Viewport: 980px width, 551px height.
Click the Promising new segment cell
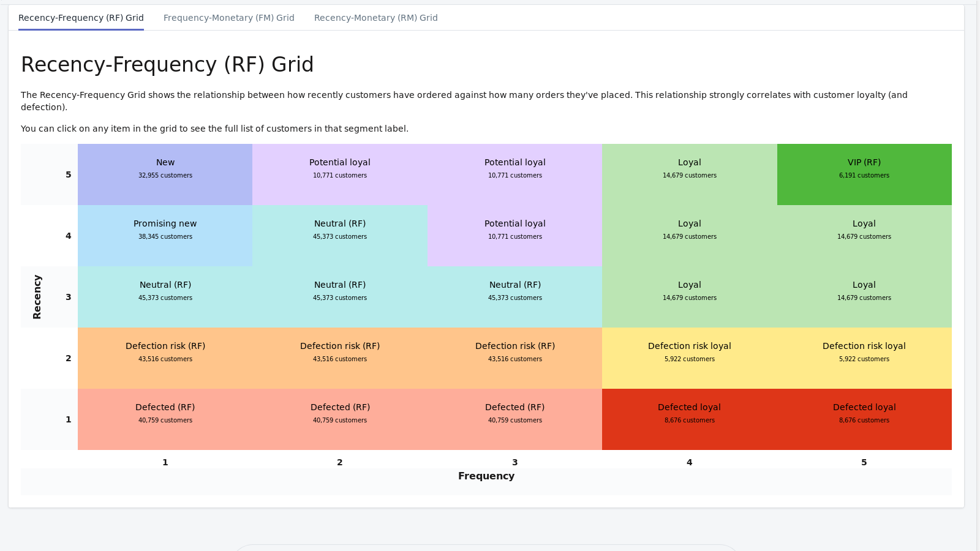pyautogui.click(x=165, y=236)
